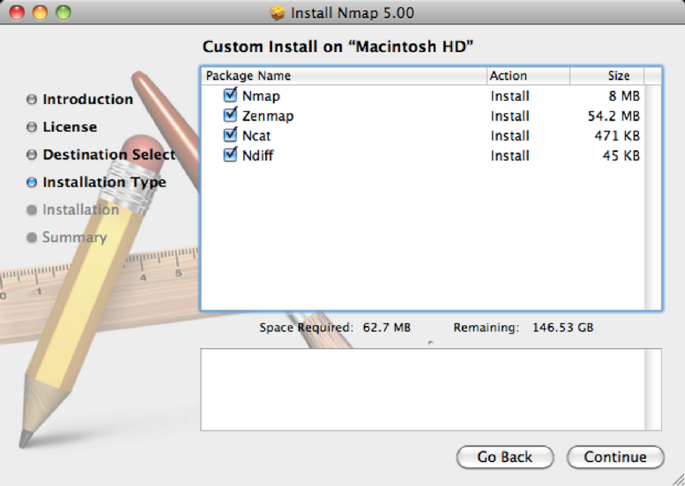Click the Installation Type blue bullet
Image resolution: width=685 pixels, height=486 pixels.
(x=31, y=182)
